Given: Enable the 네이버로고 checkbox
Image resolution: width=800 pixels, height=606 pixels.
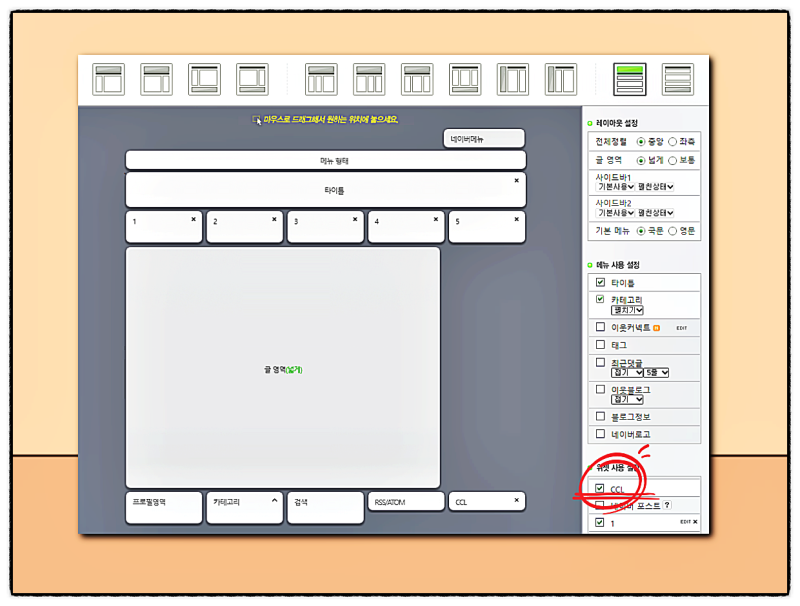Looking at the screenshot, I should 601,434.
